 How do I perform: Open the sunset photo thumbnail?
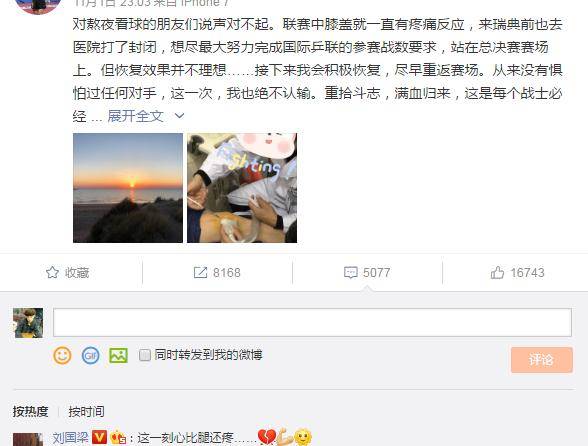click(128, 188)
